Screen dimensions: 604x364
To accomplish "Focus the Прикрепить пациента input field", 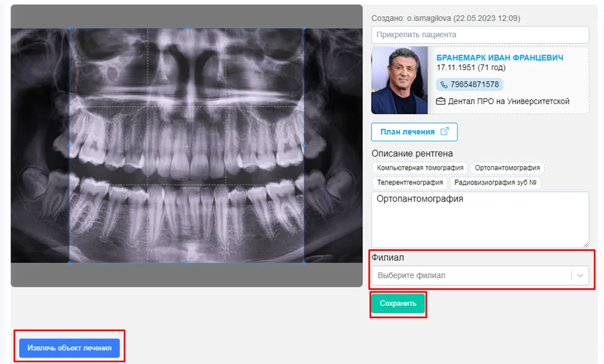I will point(480,35).
